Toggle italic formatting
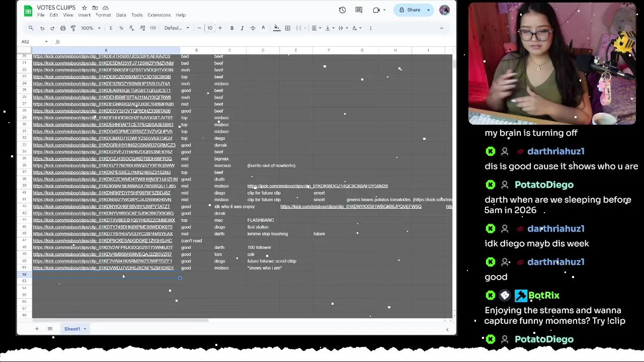The width and height of the screenshot is (644, 362). 242,28
